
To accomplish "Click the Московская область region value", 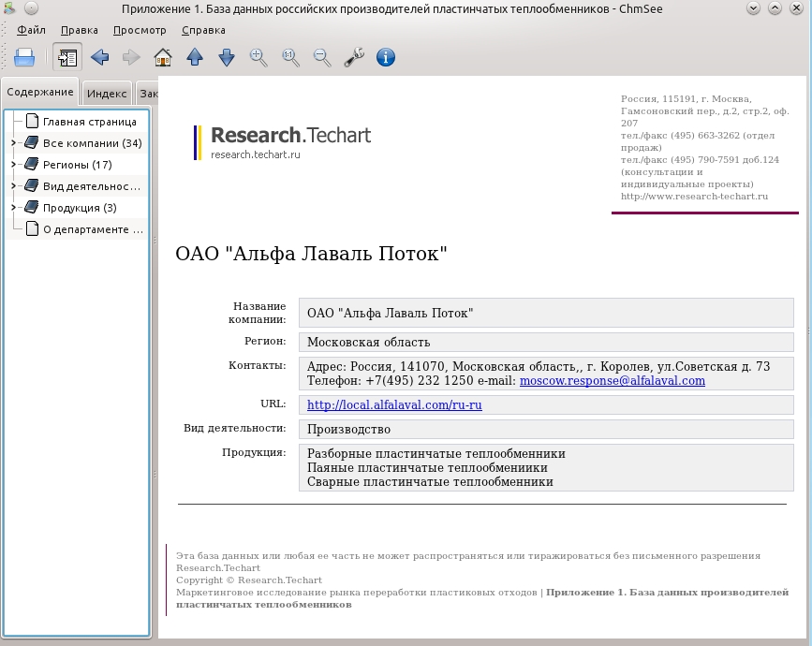I will (x=368, y=342).
